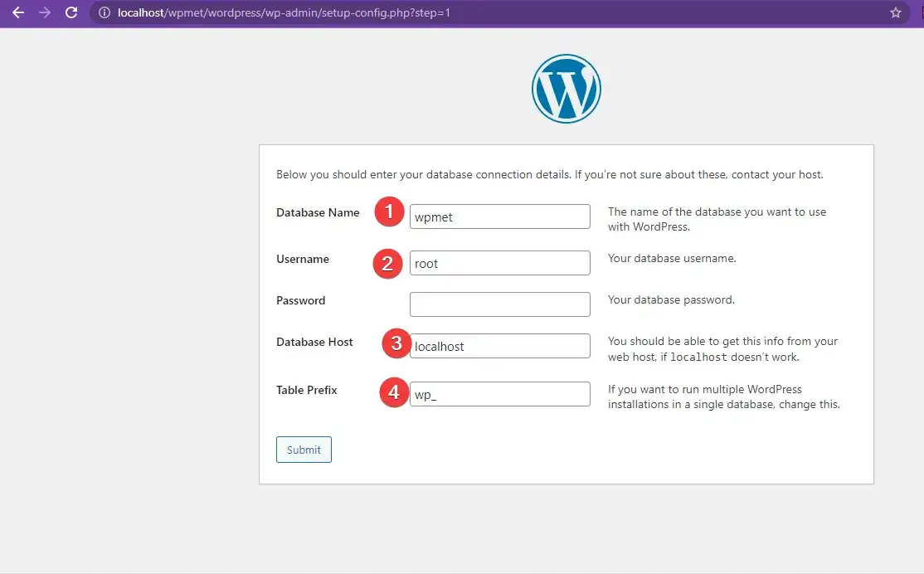Image resolution: width=924 pixels, height=574 pixels.
Task: Click the database connection details instruction text
Action: click(550, 174)
